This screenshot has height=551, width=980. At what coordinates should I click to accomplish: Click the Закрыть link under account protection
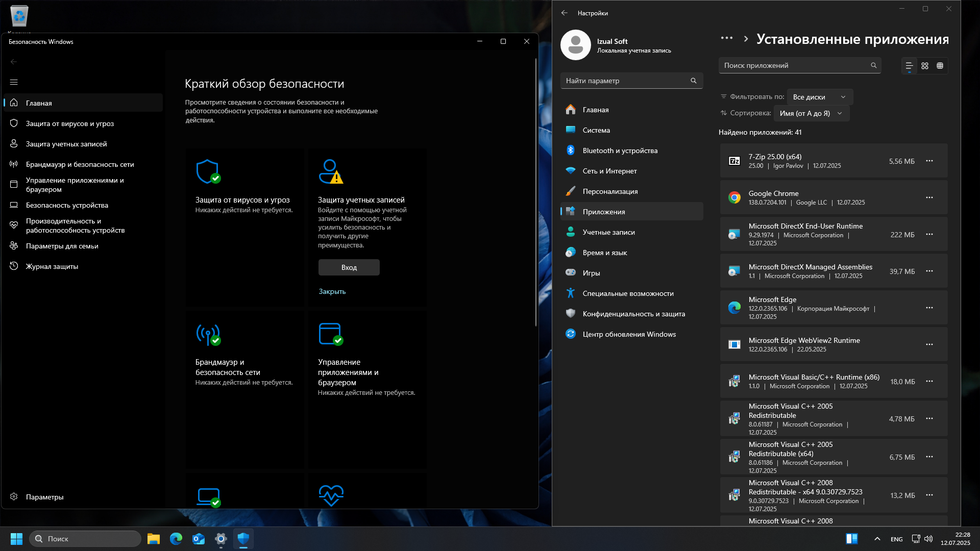click(x=332, y=291)
